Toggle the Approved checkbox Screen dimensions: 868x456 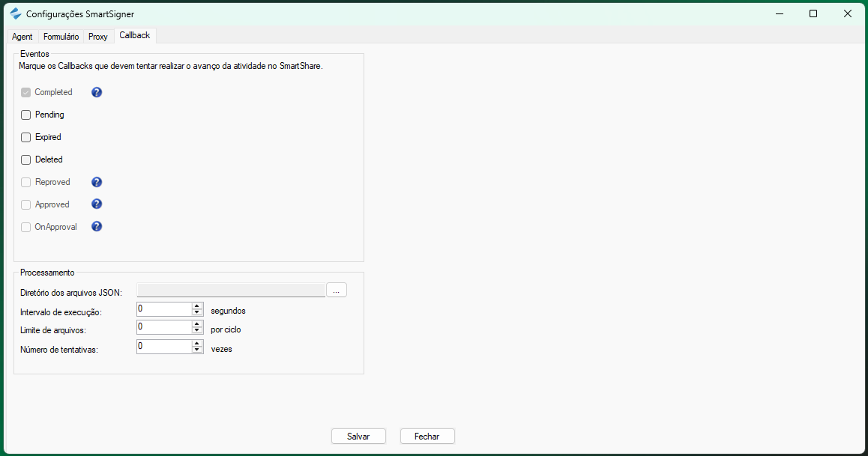coord(26,204)
